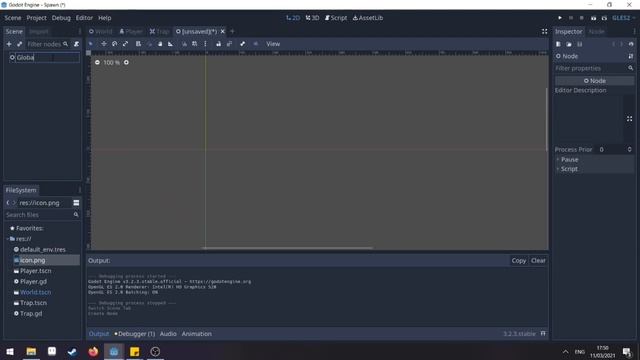Screen dimensions: 640x360
Task: Open the Editor menu
Action: (x=84, y=18)
